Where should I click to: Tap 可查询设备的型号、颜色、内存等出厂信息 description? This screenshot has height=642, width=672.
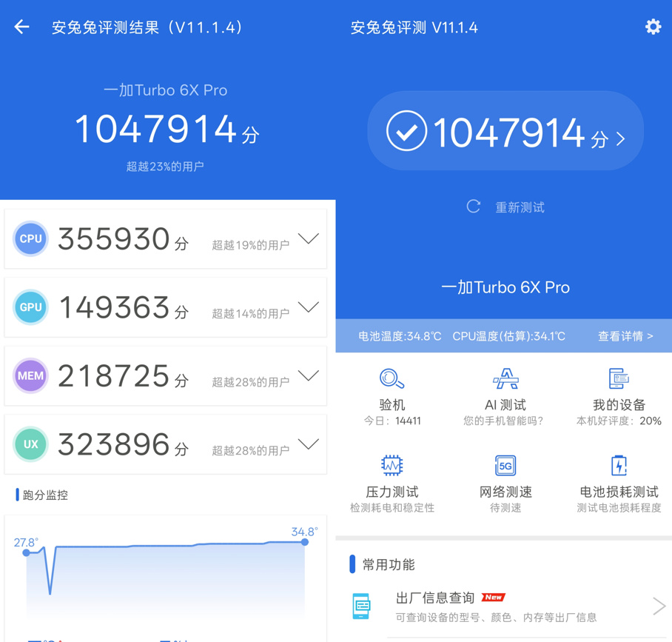tap(496, 617)
